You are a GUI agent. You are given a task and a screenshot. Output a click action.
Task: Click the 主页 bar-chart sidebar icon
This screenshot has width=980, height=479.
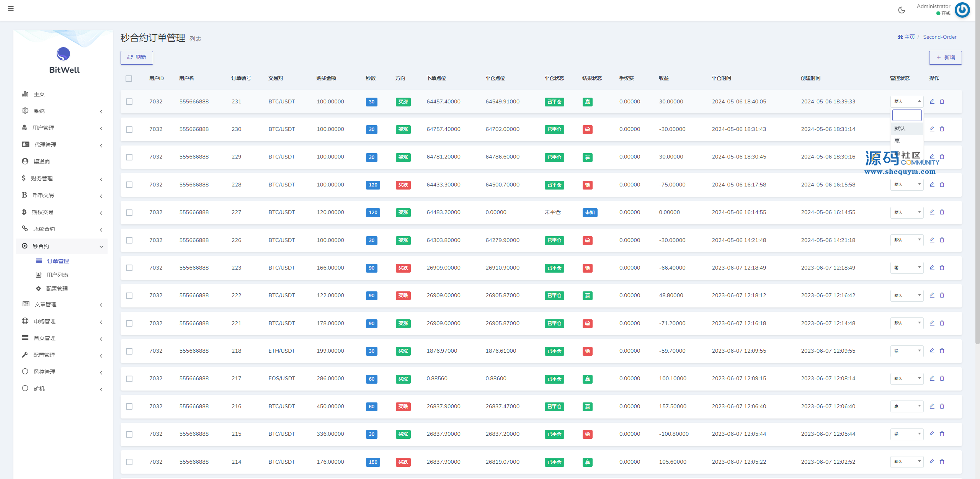[25, 94]
